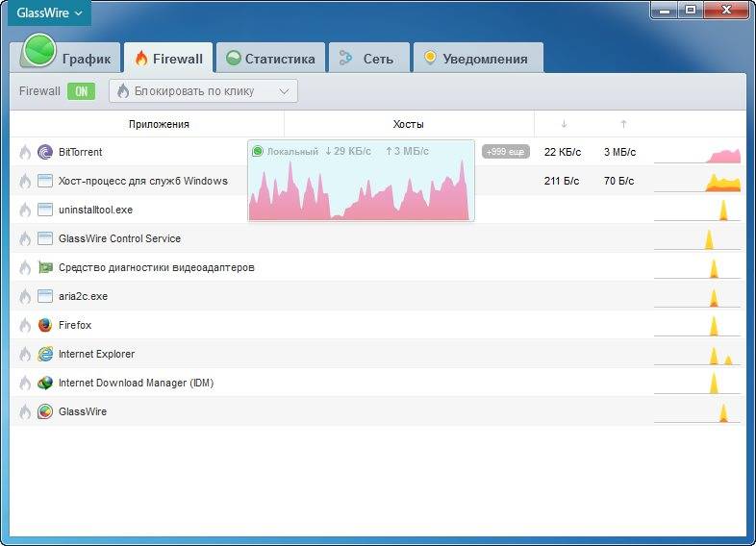This screenshot has width=756, height=546.
Task: Block GlassWire Control Service via flame icon
Action: [x=25, y=238]
